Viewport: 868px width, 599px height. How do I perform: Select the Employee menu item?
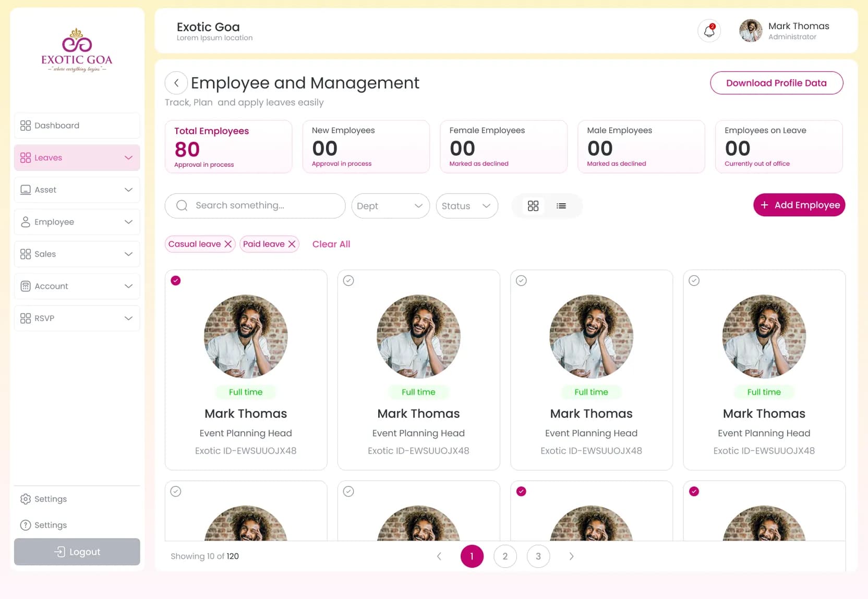tap(77, 222)
